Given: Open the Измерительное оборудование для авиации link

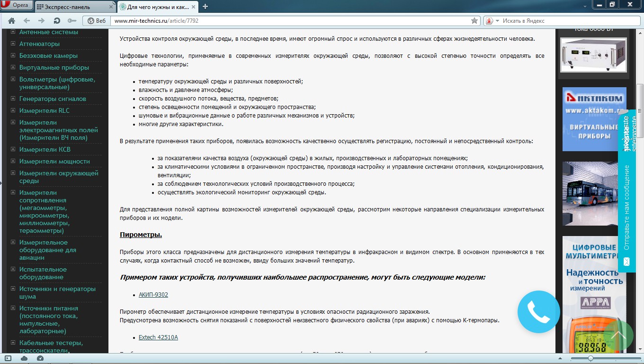Looking at the screenshot, I should 47,250.
